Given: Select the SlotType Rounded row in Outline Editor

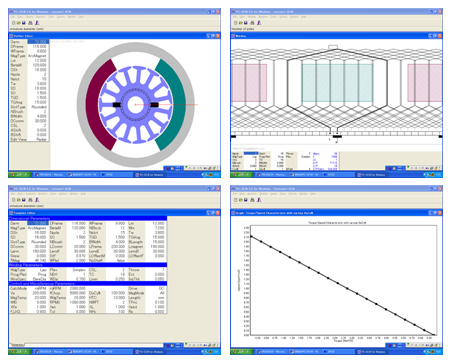Looking at the screenshot, I should tap(29, 107).
